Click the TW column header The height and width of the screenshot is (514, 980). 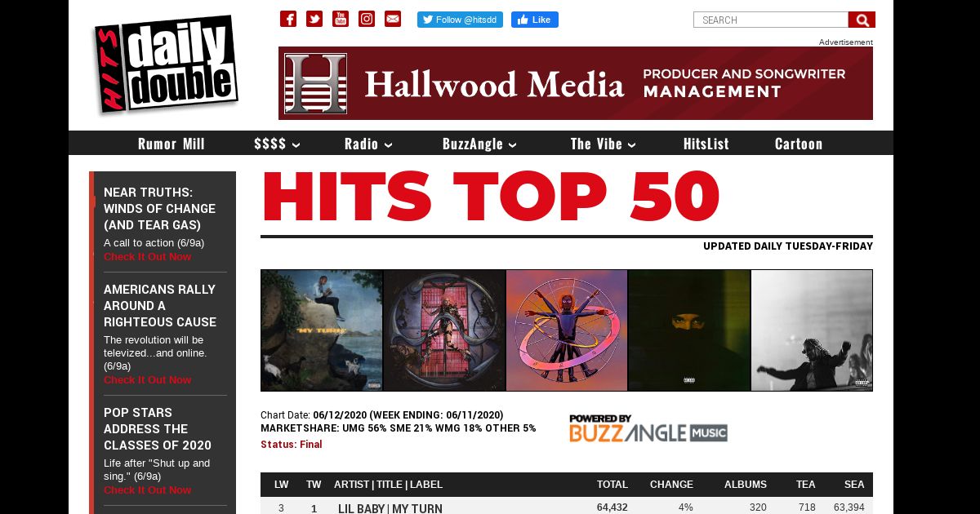pyautogui.click(x=314, y=485)
